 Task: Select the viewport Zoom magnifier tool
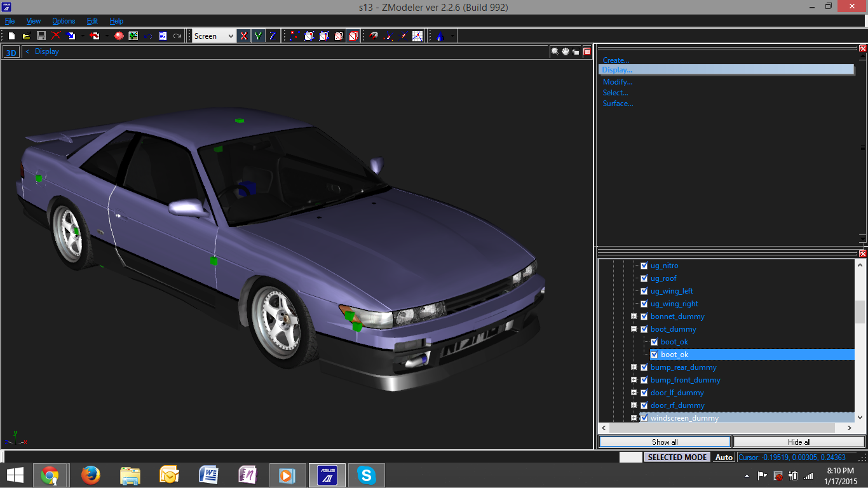pos(555,52)
